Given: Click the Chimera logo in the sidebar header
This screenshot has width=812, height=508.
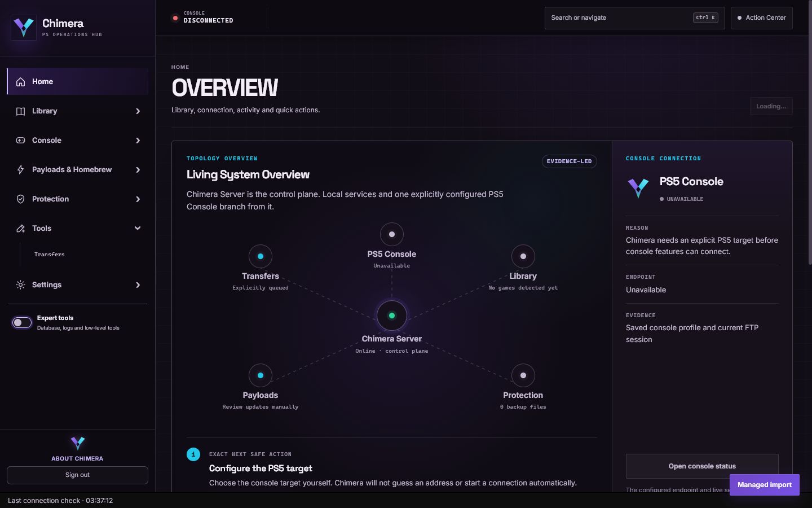Looking at the screenshot, I should [24, 27].
